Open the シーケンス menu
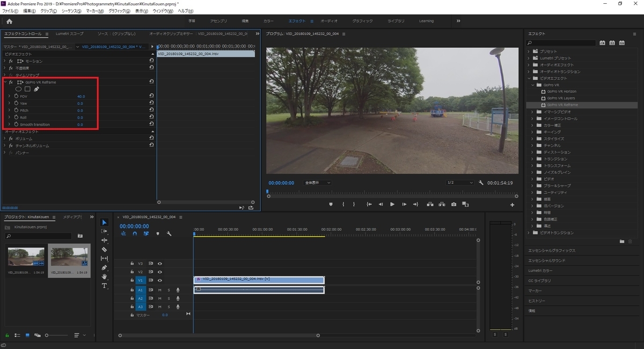Viewport: 644px width, 349px height. point(71,11)
